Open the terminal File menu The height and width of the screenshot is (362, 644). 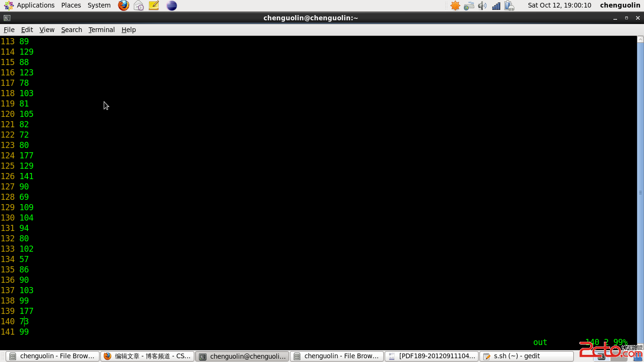click(x=9, y=30)
